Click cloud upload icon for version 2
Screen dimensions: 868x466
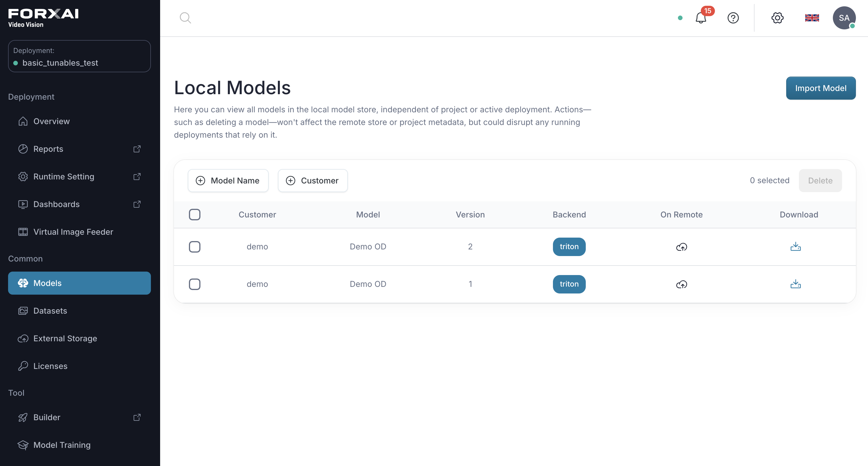point(681,247)
